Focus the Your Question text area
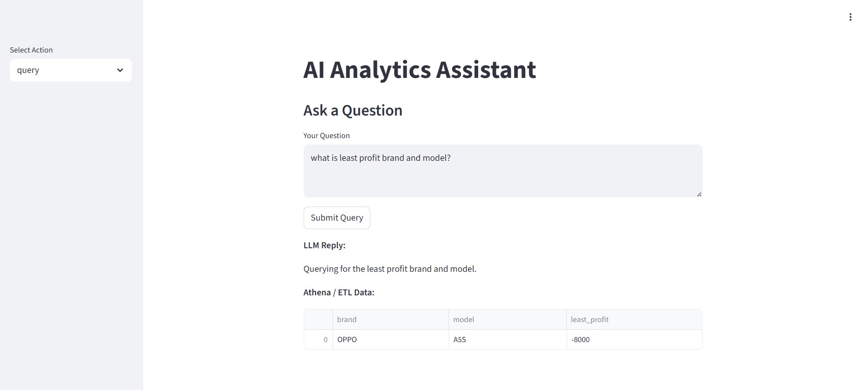This screenshot has width=868, height=390. 502,170
